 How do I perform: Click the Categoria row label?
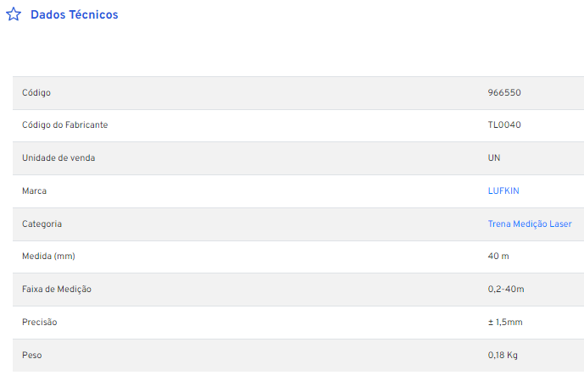pos(42,224)
